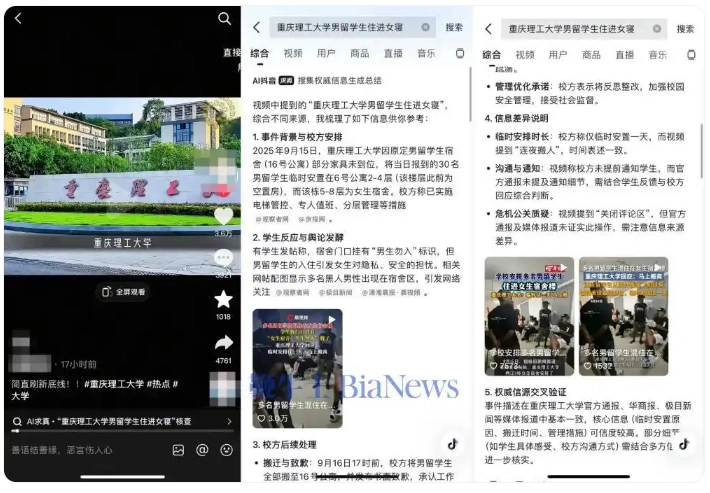The width and height of the screenshot is (710, 493).
Task: Open comments via the speech bubble icon
Action: pos(223,258)
